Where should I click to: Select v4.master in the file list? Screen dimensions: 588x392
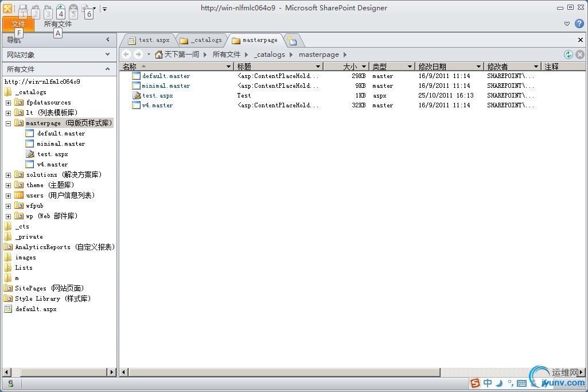click(x=158, y=105)
